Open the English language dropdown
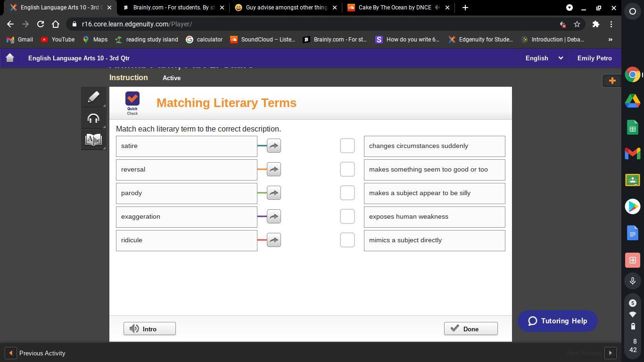This screenshot has height=362, width=644. pyautogui.click(x=544, y=58)
